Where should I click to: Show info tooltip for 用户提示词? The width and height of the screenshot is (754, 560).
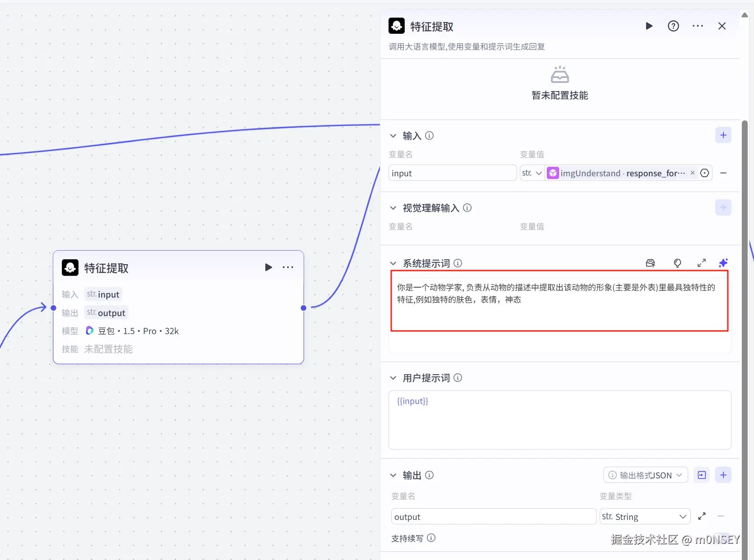pos(458,378)
